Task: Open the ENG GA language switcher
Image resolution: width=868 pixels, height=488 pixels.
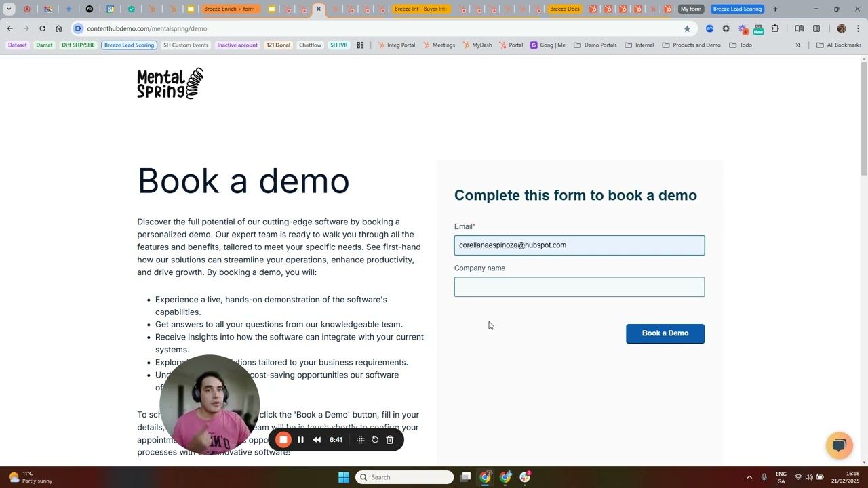Action: click(x=781, y=477)
